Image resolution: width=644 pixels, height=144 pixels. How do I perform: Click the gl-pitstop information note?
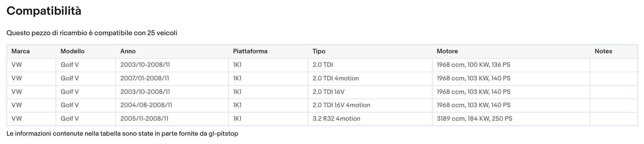coord(122,134)
